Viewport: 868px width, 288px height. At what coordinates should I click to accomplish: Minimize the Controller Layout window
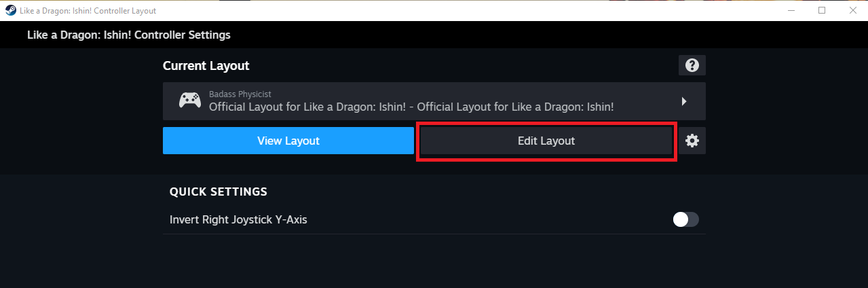click(791, 10)
